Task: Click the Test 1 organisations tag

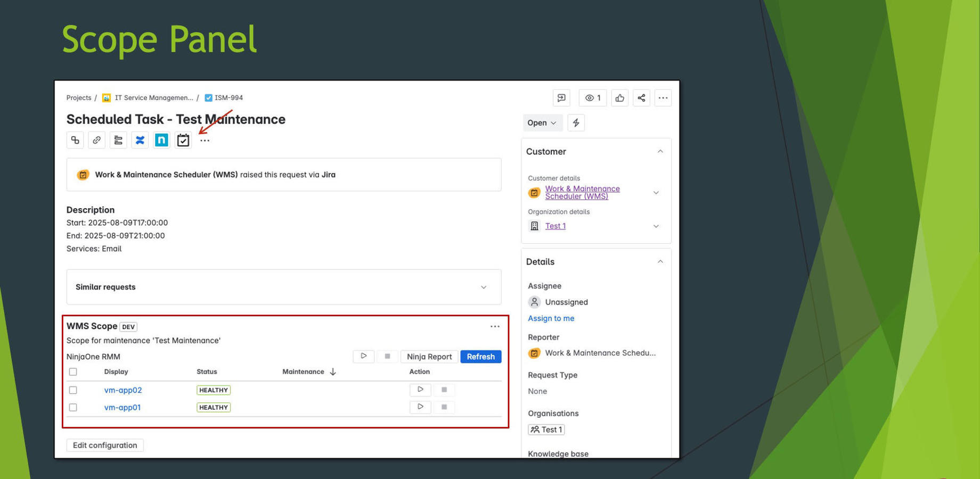Action: pyautogui.click(x=546, y=430)
